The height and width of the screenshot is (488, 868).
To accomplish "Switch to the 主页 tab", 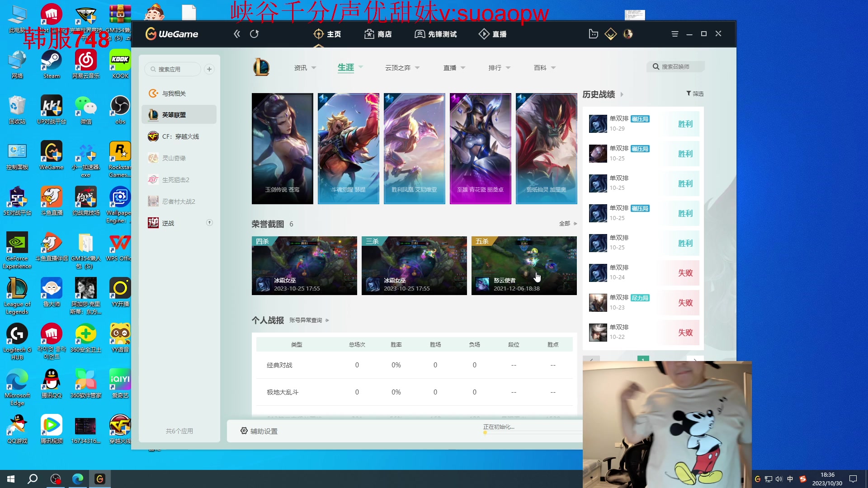I will pos(327,34).
